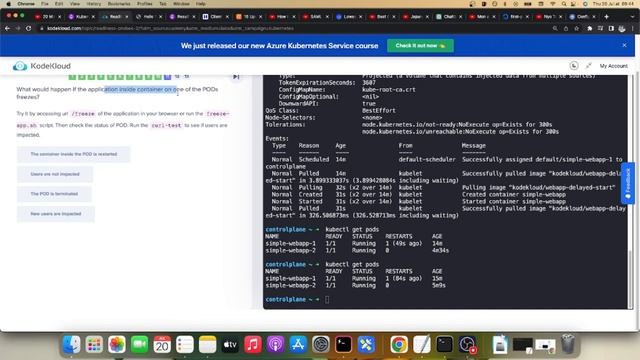Screen dimensions: 640x360
Task: Select answer 'Users are not impacted'
Action: (55, 174)
